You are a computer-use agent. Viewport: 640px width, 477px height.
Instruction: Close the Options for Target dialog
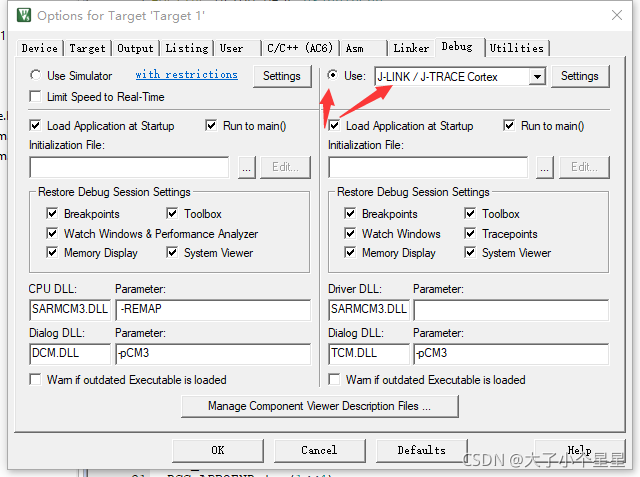pos(616,16)
